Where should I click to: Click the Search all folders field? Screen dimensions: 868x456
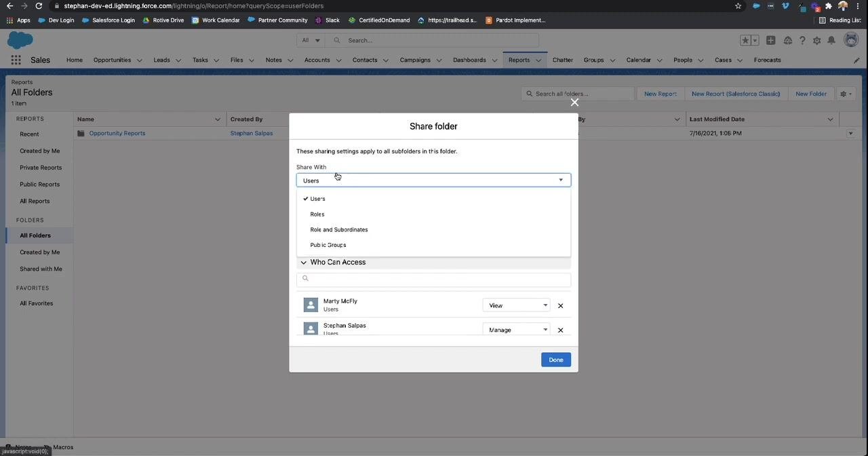pyautogui.click(x=578, y=94)
